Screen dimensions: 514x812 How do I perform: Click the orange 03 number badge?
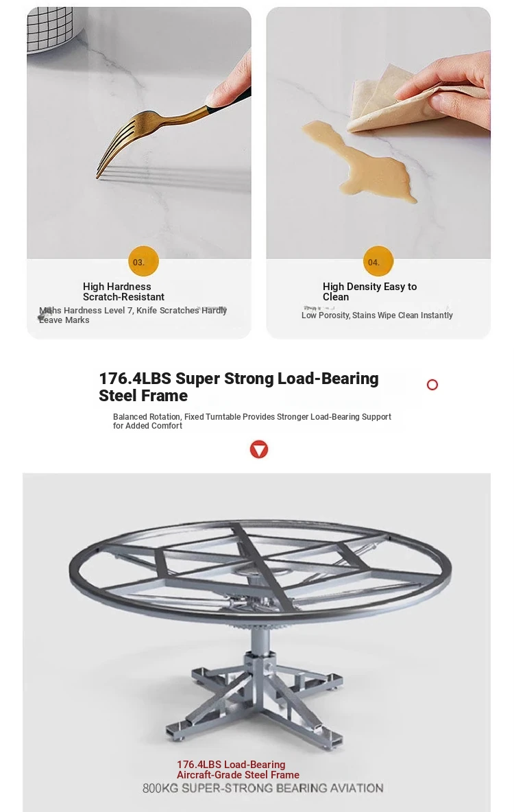[x=143, y=262]
